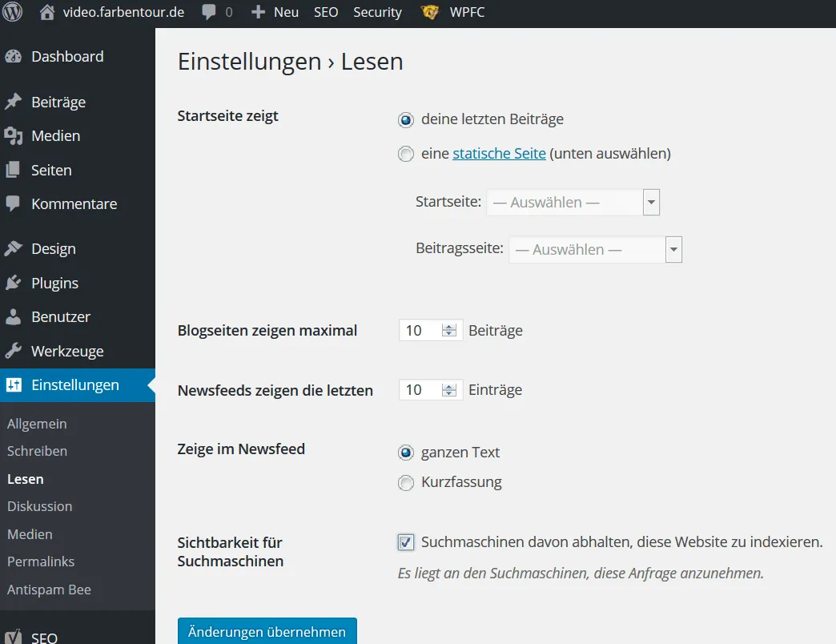This screenshot has height=644, width=836.
Task: Open the Beitragsseite dropdown
Action: point(596,249)
